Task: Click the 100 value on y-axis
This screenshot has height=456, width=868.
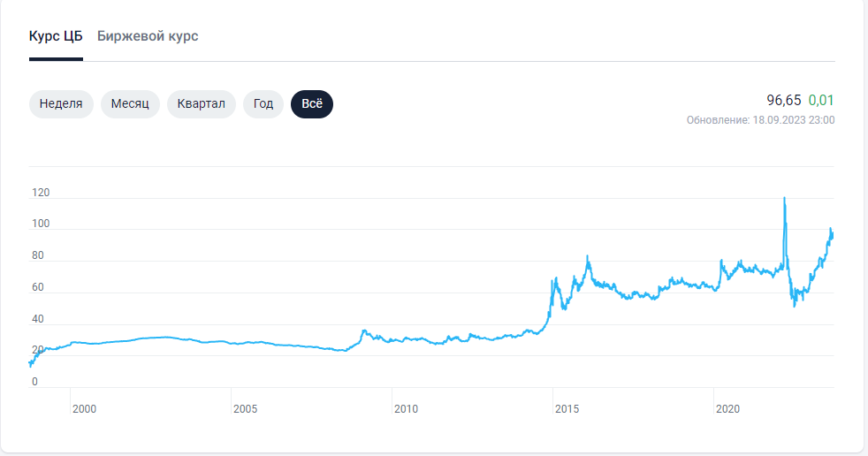Action: point(41,224)
